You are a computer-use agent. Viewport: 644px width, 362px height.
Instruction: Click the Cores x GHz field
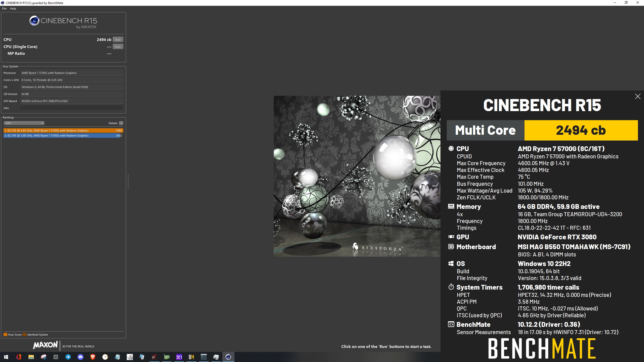click(72, 80)
